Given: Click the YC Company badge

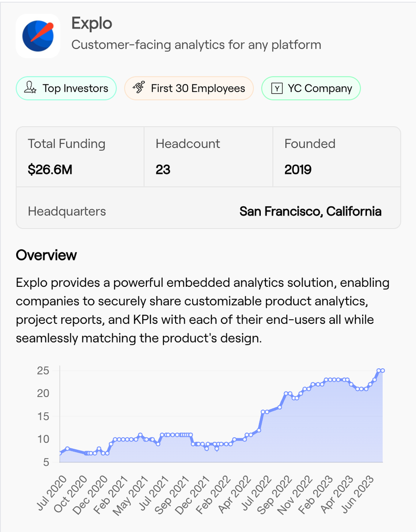Looking at the screenshot, I should 311,88.
